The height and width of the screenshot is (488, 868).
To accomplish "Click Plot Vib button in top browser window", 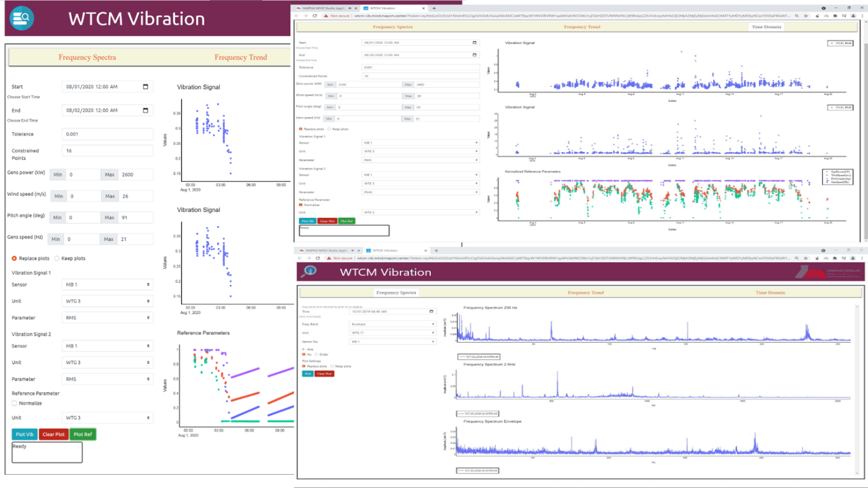I will (307, 221).
